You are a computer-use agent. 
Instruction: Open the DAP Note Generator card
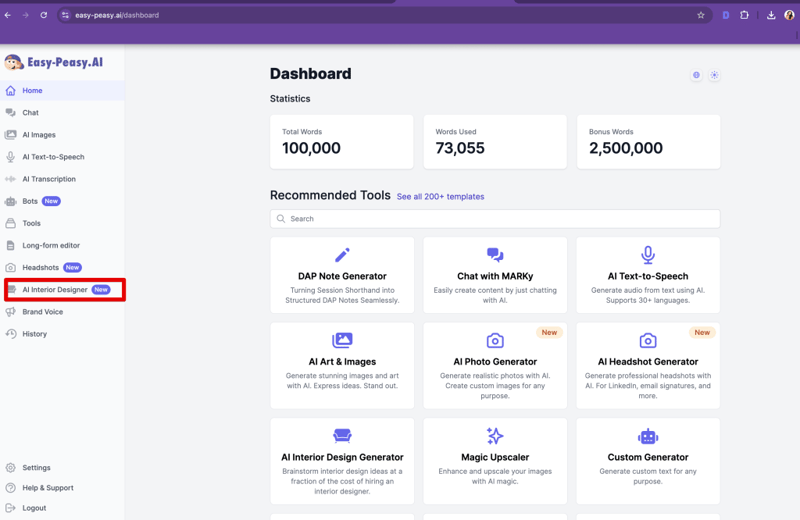click(342, 275)
